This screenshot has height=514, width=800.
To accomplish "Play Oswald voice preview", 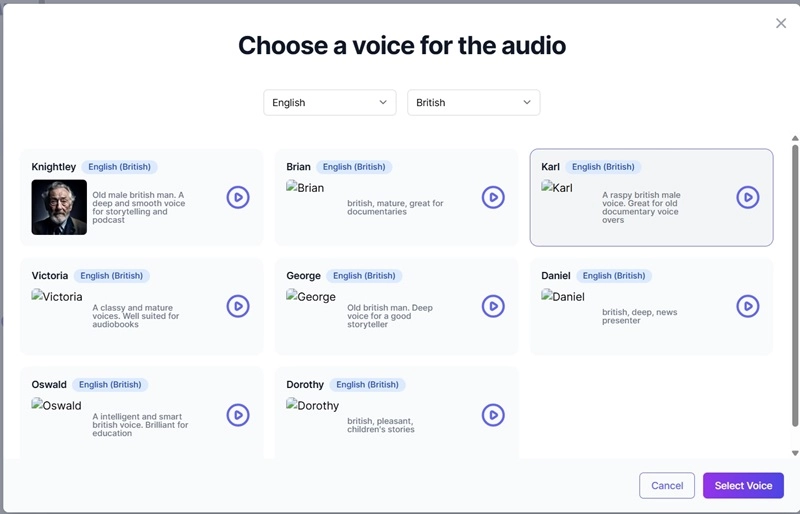I will point(238,414).
